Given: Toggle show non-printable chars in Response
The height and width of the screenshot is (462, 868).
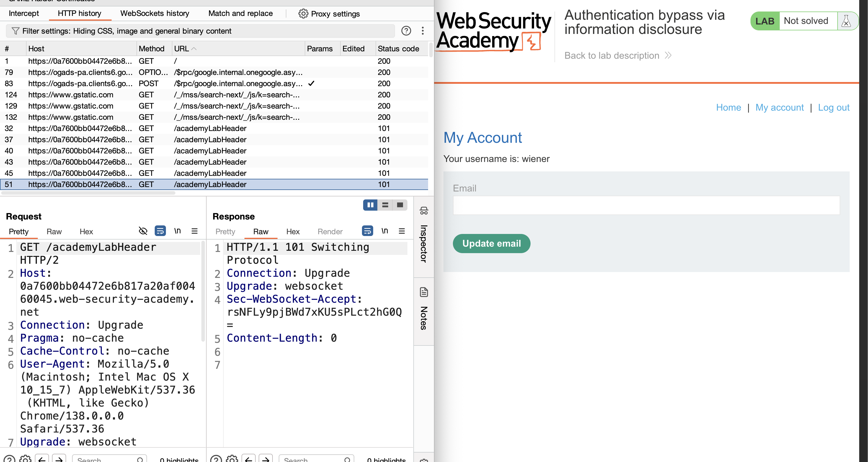Looking at the screenshot, I should click(x=384, y=231).
